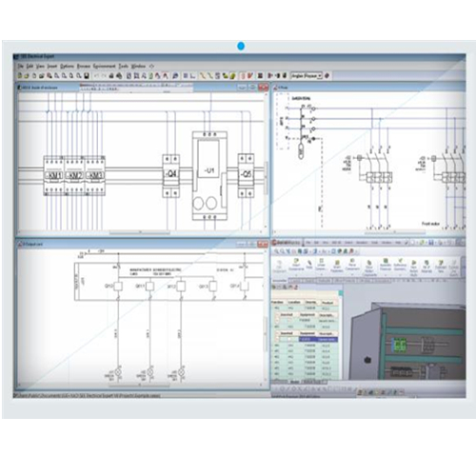
Task: Click Insert Components in SolidWorks ribbon
Action: (x=296, y=265)
